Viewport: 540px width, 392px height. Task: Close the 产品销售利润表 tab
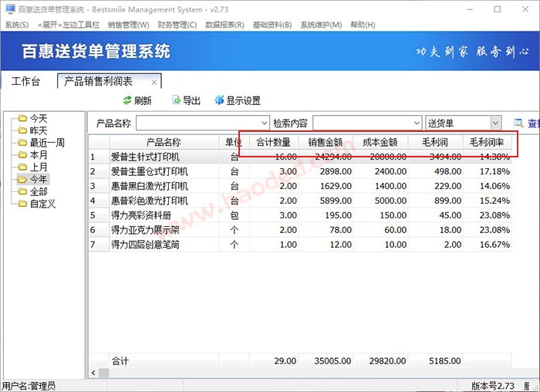click(x=154, y=83)
